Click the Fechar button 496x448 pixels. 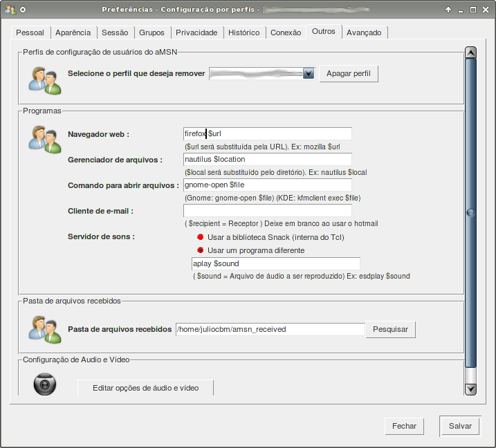click(x=404, y=426)
